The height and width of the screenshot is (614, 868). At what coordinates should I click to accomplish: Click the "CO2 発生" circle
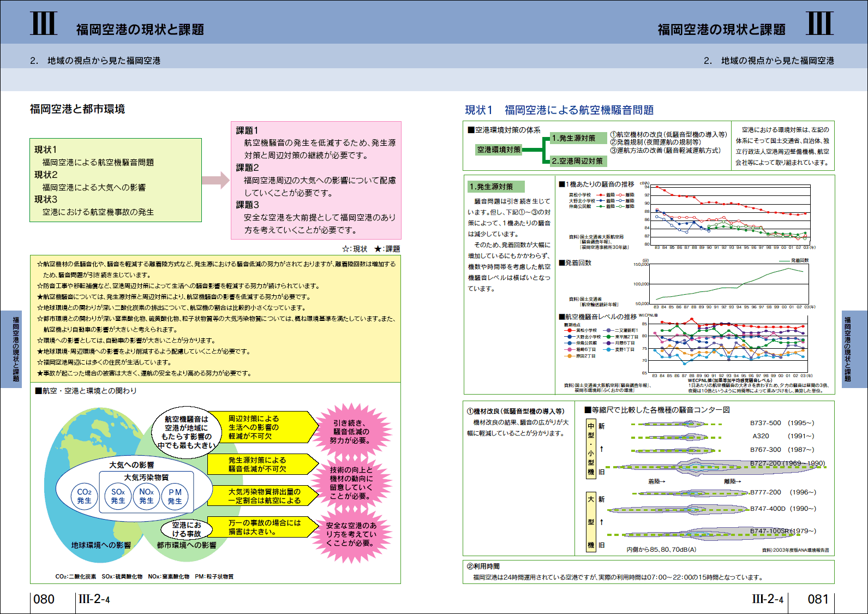click(84, 496)
